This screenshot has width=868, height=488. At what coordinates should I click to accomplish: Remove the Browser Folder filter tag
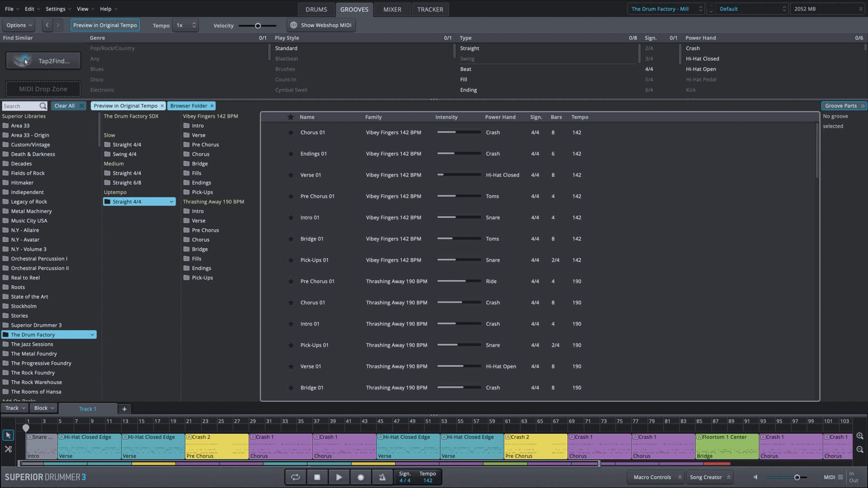pos(212,106)
